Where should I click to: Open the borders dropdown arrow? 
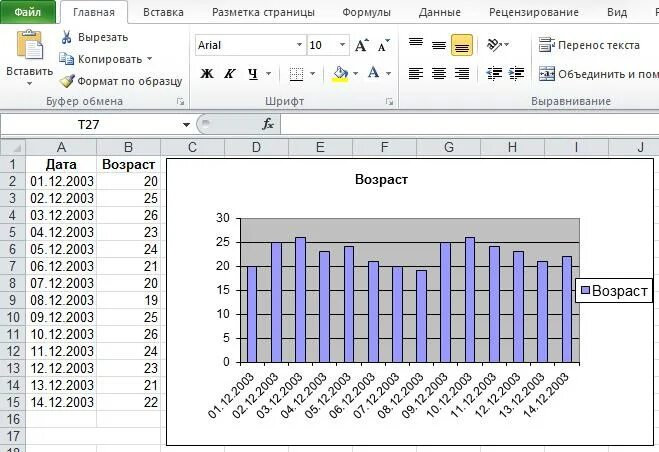[312, 74]
